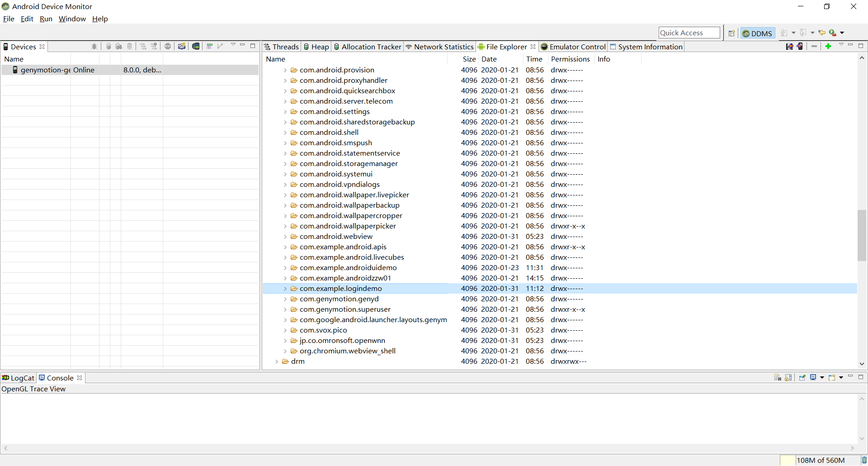
Task: Expand the com.example.logindemo folder
Action: (x=285, y=289)
